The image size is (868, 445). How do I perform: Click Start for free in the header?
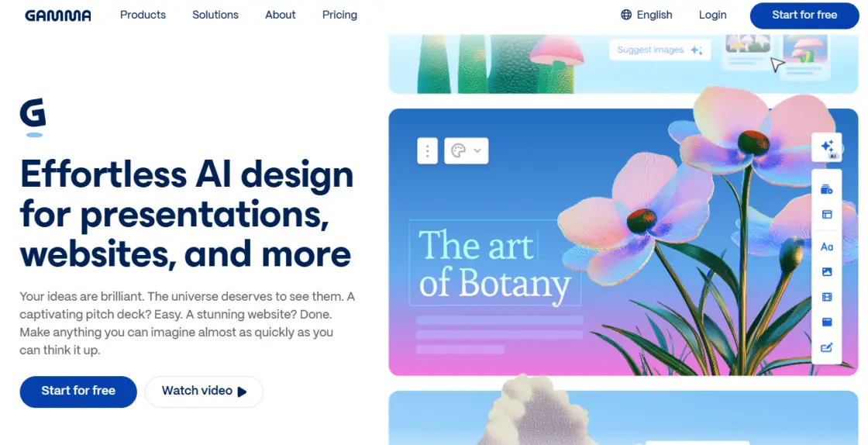pyautogui.click(x=804, y=15)
